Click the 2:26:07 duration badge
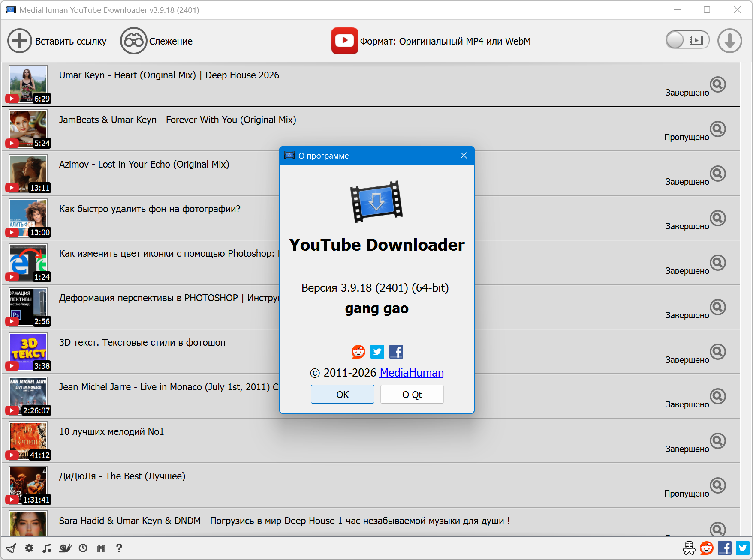This screenshot has width=753, height=560. [36, 410]
